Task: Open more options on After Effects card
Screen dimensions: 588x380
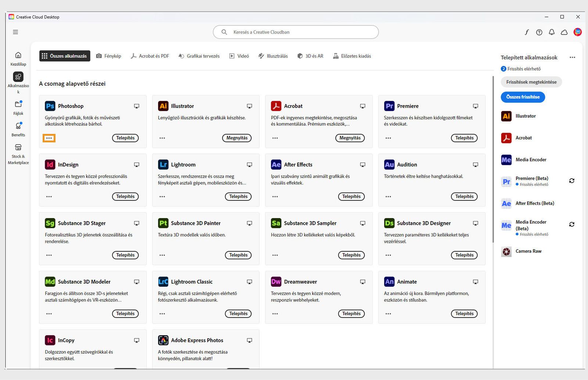Action: pyautogui.click(x=275, y=197)
